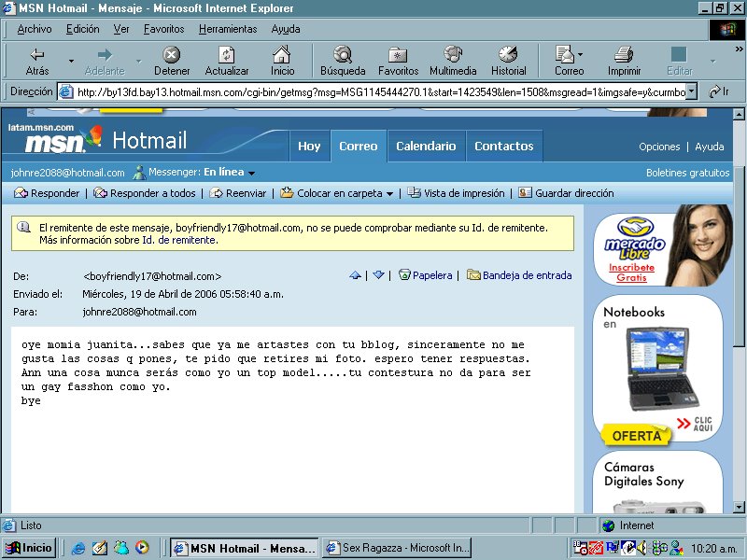Switch to the Contactos tab
This screenshot has height=560, width=747.
point(504,146)
